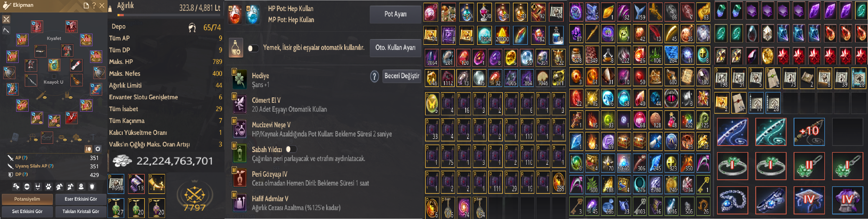Click the help question mark beside Beceri Değiştir
868x219 pixels.
(374, 77)
